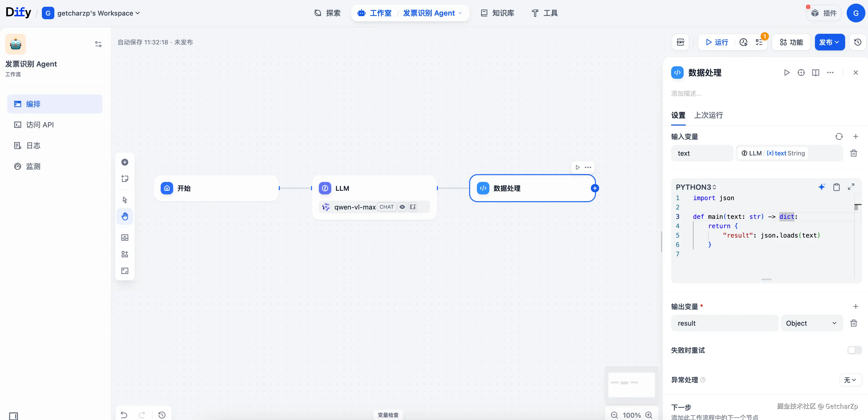The width and height of the screenshot is (868, 420).
Task: Open 访问 API in the sidebar
Action: click(x=40, y=125)
